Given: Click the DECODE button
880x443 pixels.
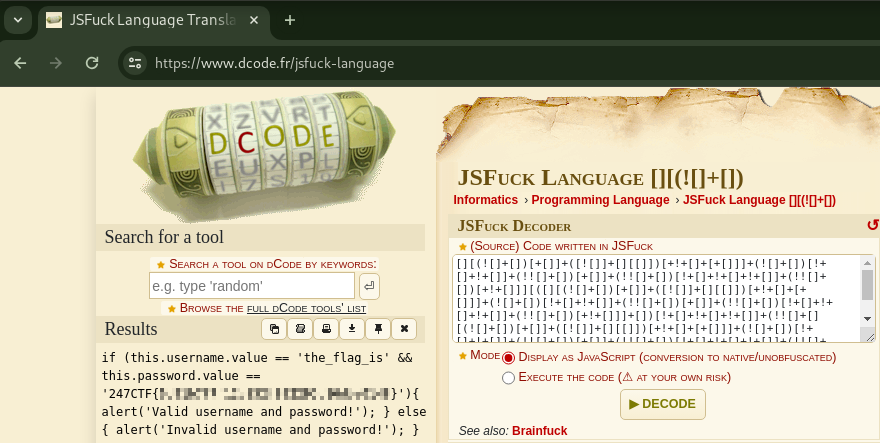Looking at the screenshot, I should pyautogui.click(x=662, y=404).
